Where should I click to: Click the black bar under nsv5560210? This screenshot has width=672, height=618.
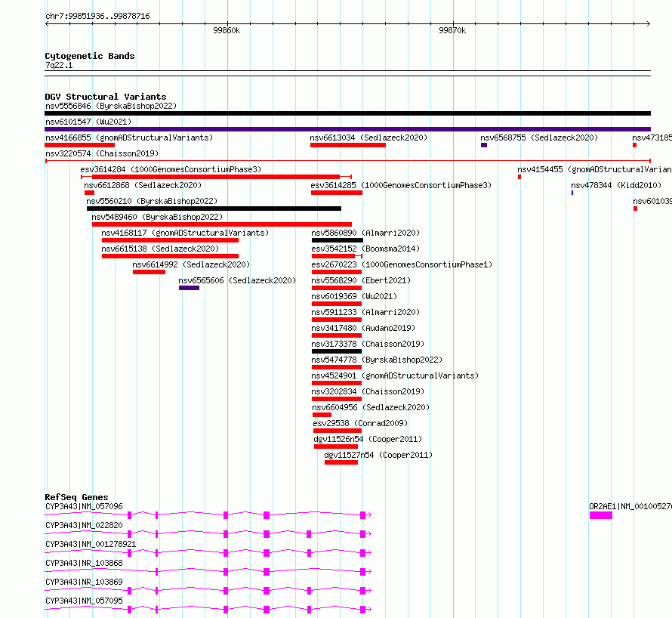[x=214, y=209]
